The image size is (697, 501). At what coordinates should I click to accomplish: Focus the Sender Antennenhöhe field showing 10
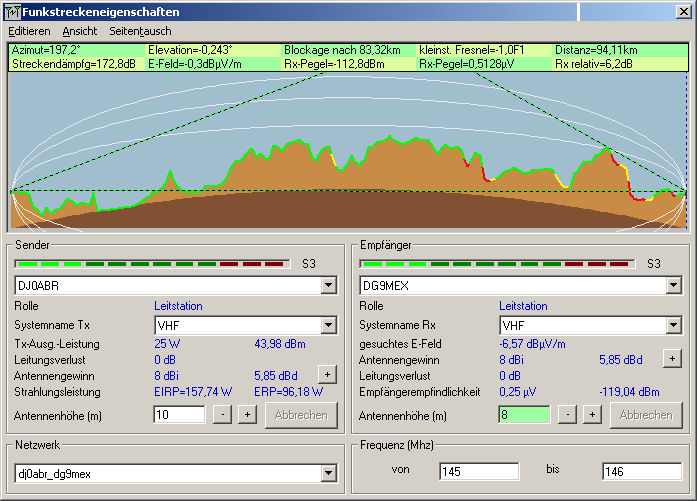pos(179,415)
